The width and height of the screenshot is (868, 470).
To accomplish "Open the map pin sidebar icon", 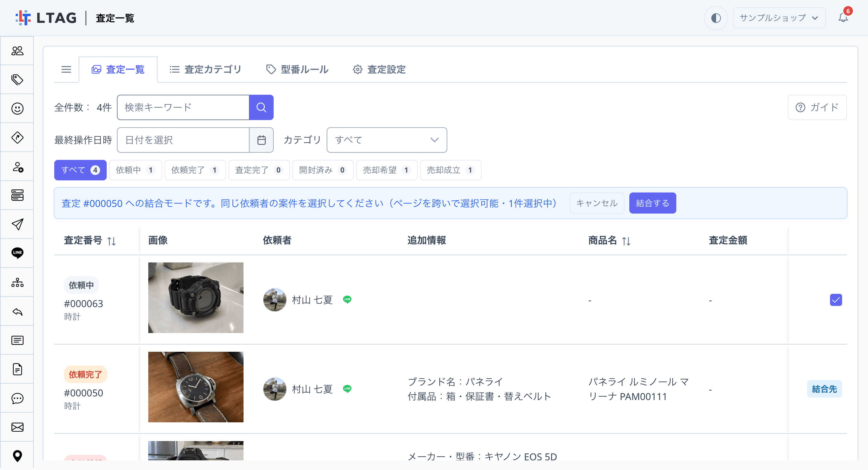I will click(17, 456).
